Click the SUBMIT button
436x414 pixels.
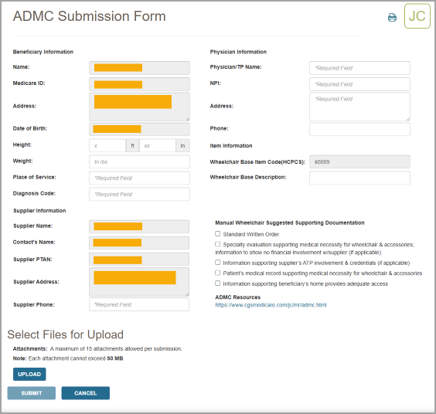(x=31, y=393)
